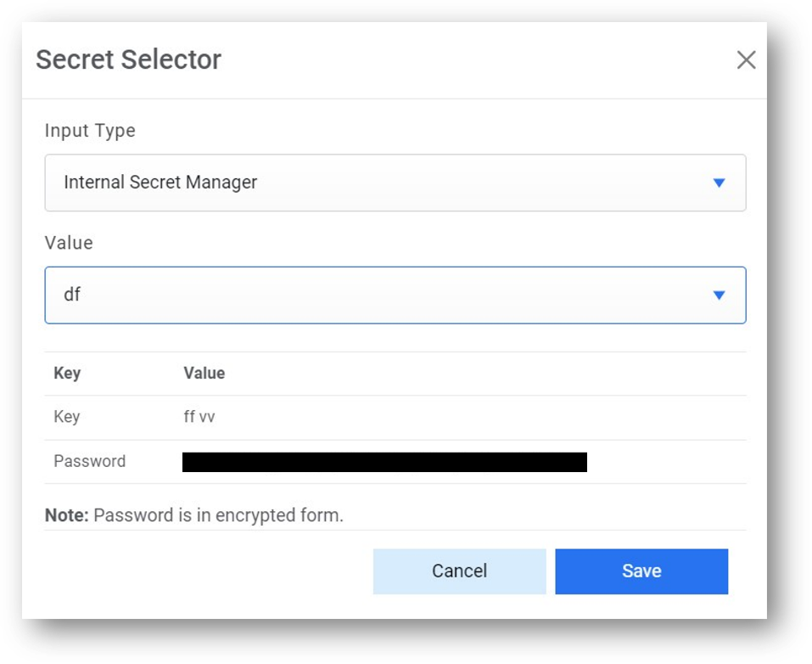Image resolution: width=812 pixels, height=664 pixels.
Task: Click the 'ff vv' key value in the table
Action: [x=199, y=416]
